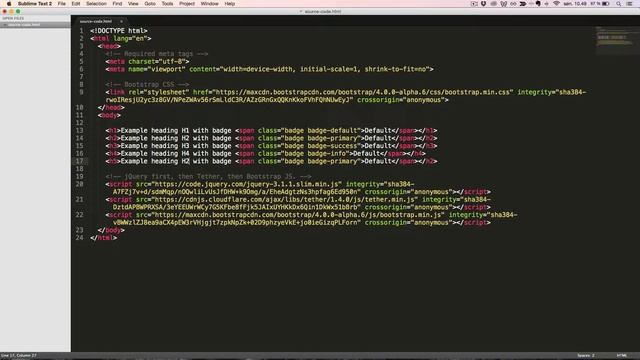The height and width of the screenshot is (360, 640).
Task: Open the Spaces: 2 indentation selector
Action: (x=586, y=356)
